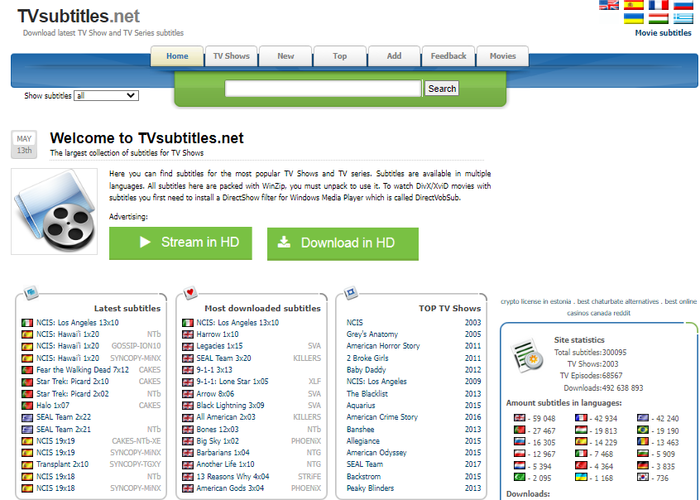The width and height of the screenshot is (700, 500).
Task: Select the Add tab
Action: [x=394, y=56]
